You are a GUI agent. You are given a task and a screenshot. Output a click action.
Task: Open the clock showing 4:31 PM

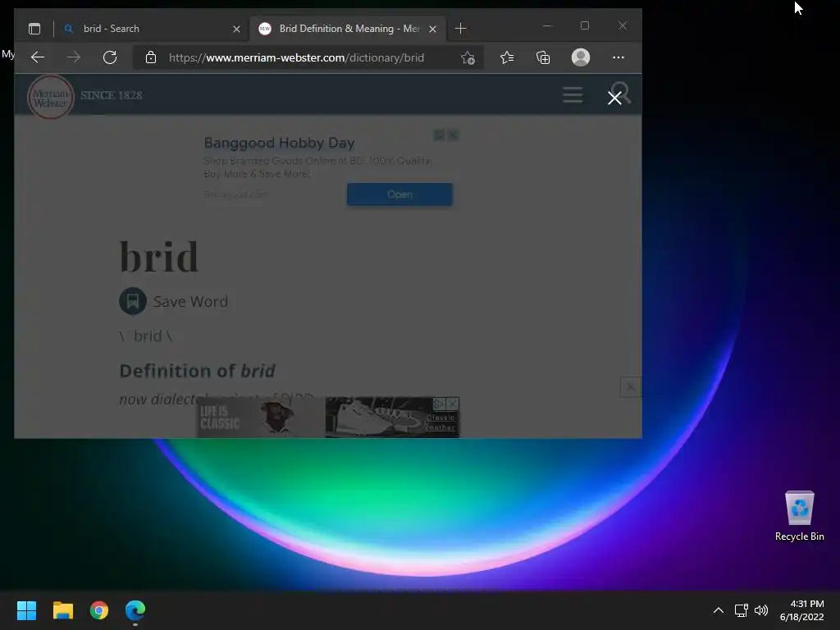pos(801,610)
